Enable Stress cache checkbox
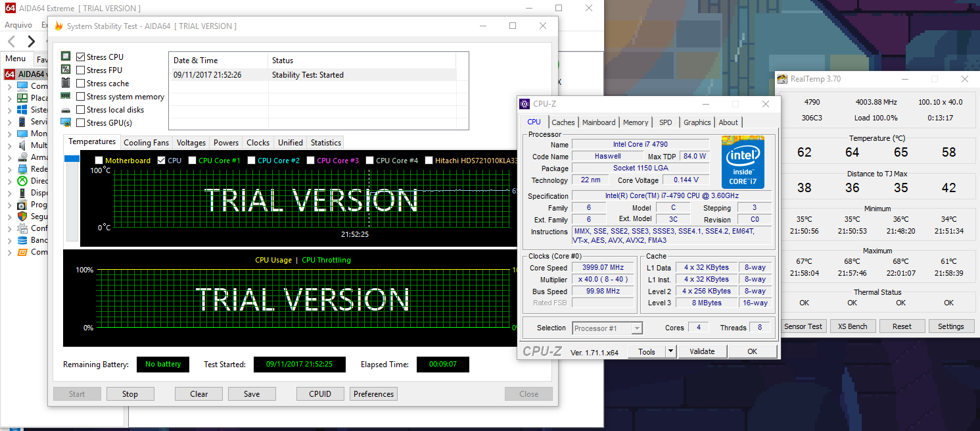Screen dimensions: 980x431 point(81,84)
